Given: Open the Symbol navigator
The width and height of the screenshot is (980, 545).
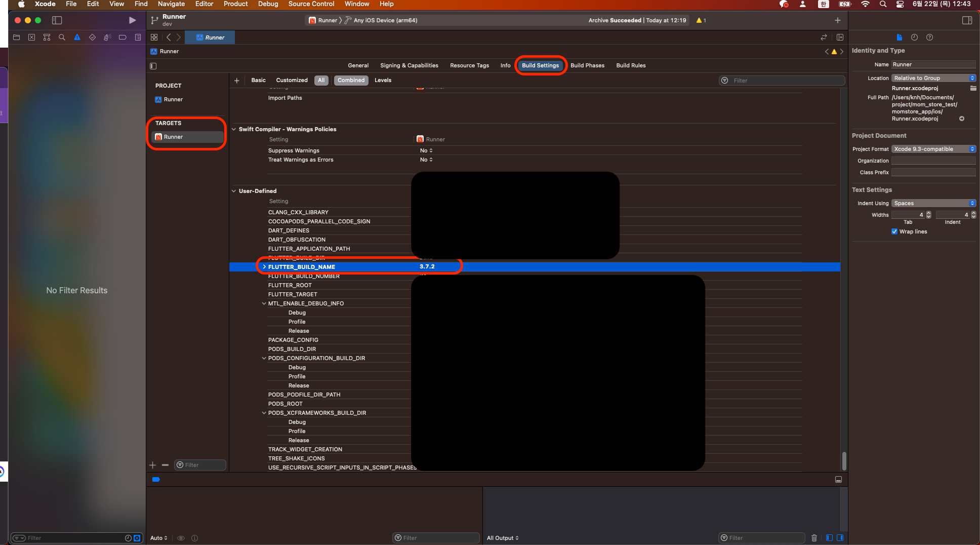Looking at the screenshot, I should [47, 37].
